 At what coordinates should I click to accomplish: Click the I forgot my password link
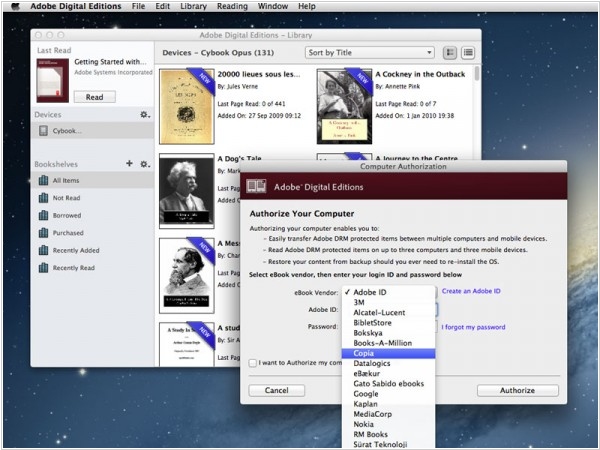pos(473,326)
